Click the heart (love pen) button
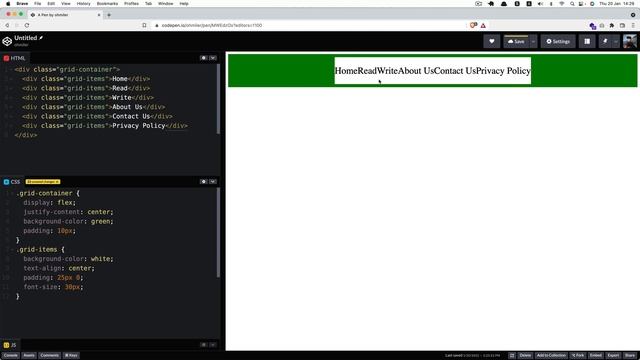 click(491, 41)
